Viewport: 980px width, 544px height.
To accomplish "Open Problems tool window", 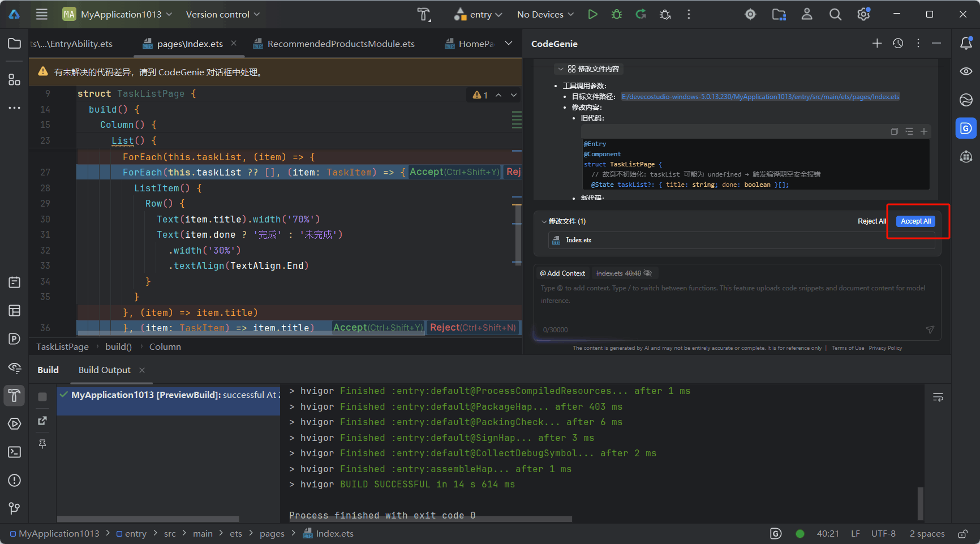I will (15, 480).
